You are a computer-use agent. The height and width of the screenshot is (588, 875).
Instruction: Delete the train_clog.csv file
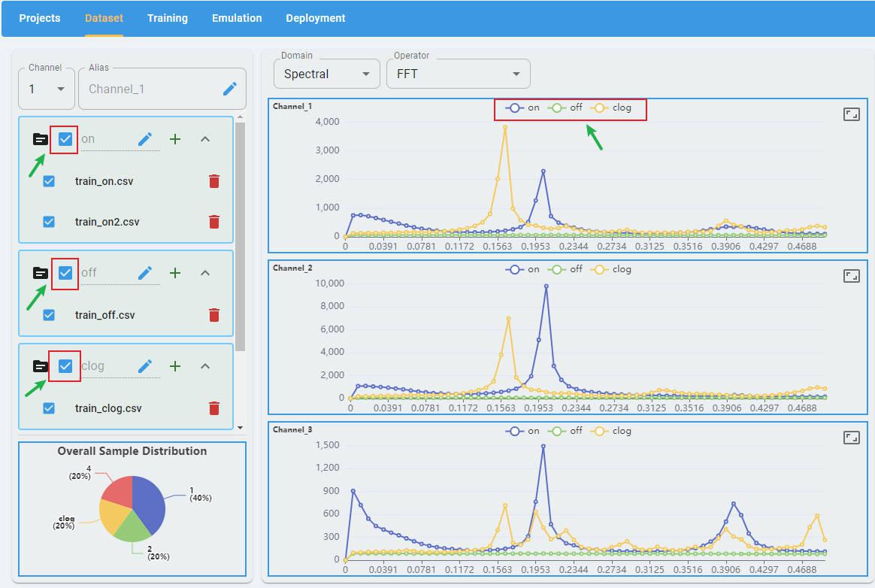[214, 408]
